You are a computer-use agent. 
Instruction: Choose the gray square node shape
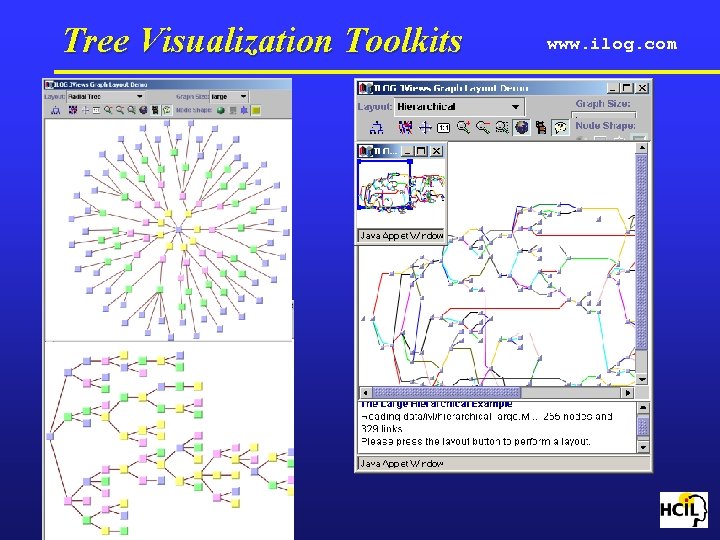(x=233, y=110)
